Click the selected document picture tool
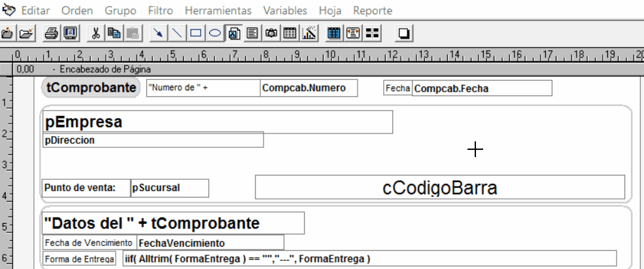The width and height of the screenshot is (644, 269). (x=233, y=33)
